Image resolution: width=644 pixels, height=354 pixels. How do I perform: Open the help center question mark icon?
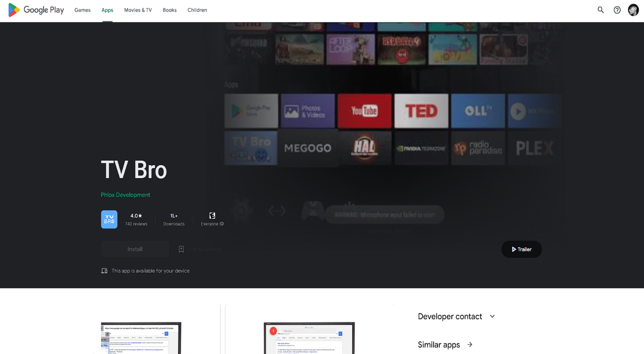coord(617,10)
